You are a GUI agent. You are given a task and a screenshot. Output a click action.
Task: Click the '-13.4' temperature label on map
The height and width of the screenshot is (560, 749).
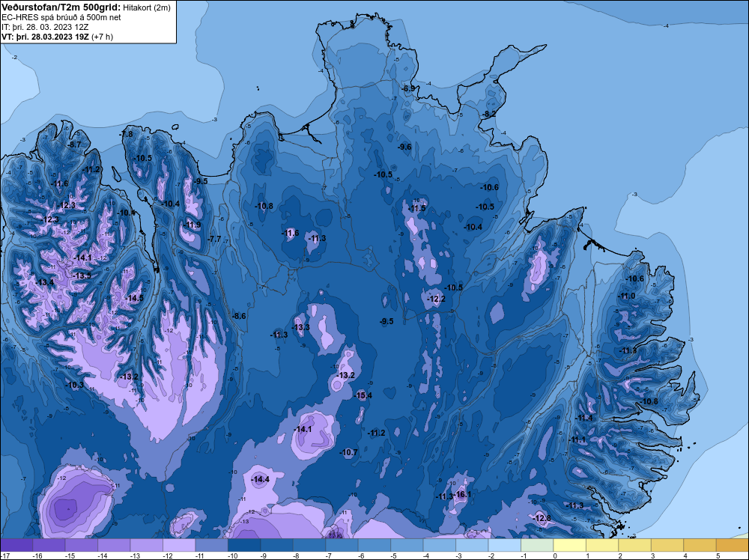(x=45, y=282)
